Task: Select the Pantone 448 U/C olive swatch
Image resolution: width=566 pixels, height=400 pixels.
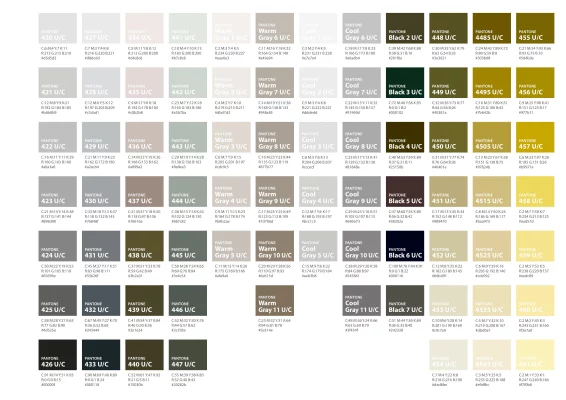Action: point(448,29)
